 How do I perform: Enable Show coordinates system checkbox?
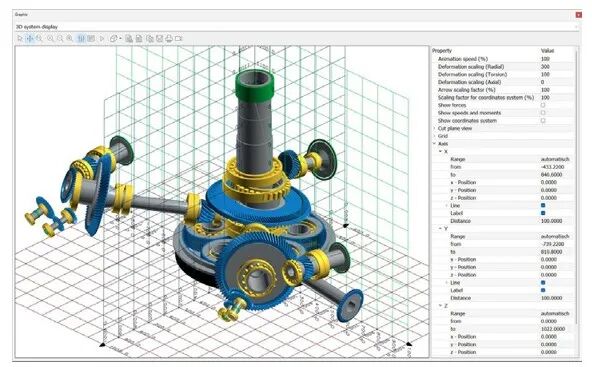[543, 120]
